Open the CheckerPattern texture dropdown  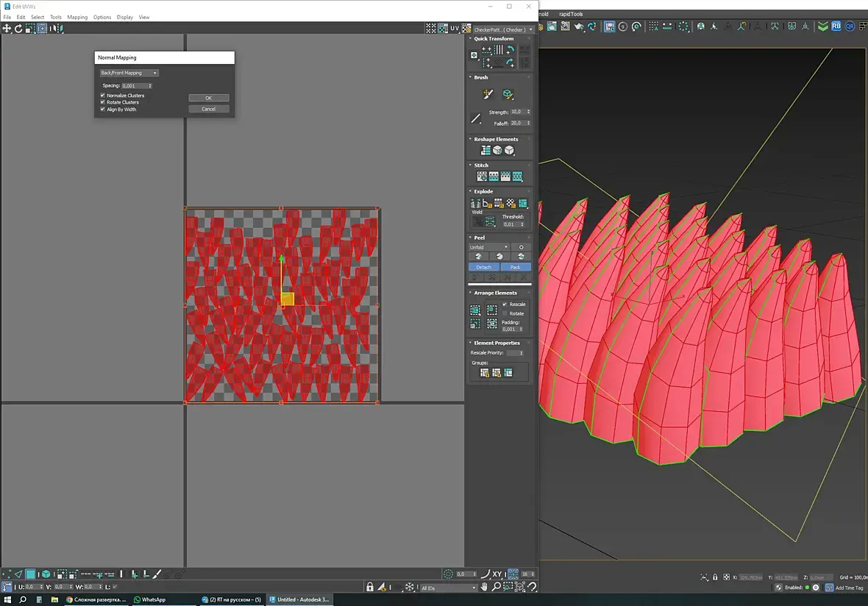[503, 30]
